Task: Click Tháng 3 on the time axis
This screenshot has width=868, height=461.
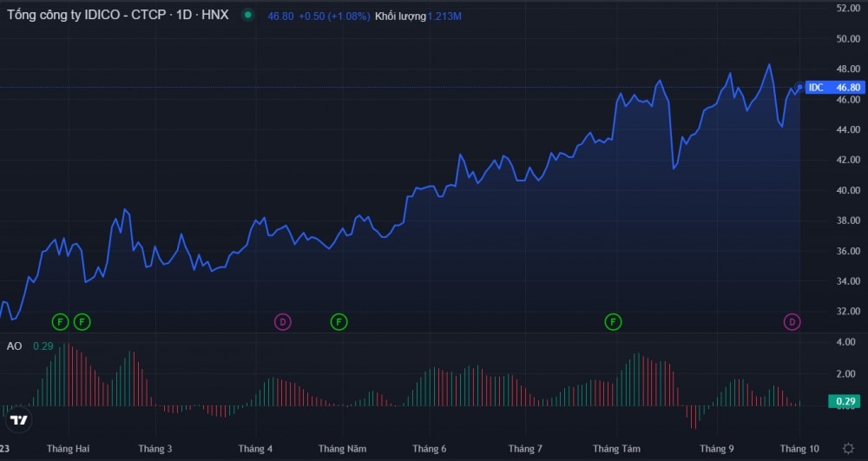Action: [x=155, y=448]
